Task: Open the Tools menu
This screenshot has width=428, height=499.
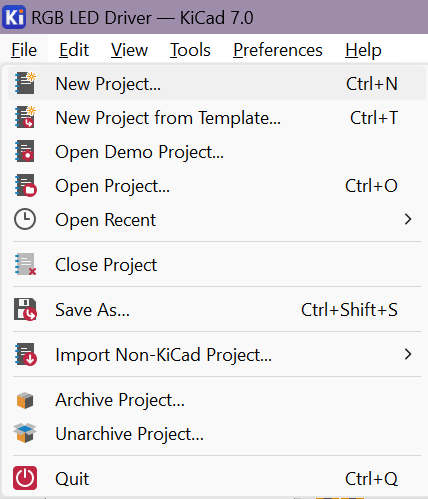Action: tap(190, 50)
